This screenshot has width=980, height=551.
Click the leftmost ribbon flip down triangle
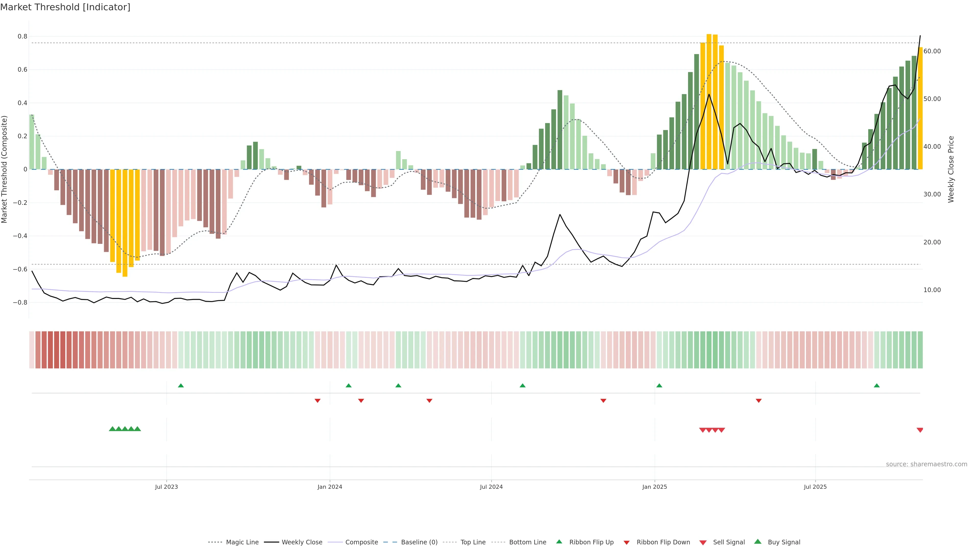click(x=317, y=401)
